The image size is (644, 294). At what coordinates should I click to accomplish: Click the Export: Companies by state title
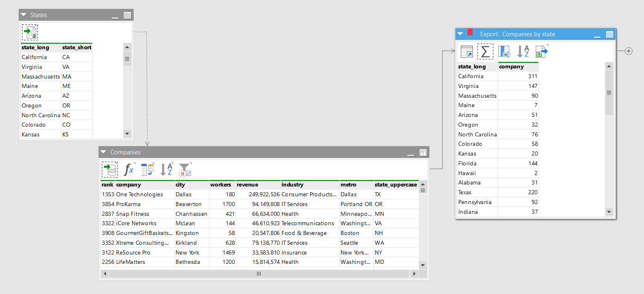[517, 34]
